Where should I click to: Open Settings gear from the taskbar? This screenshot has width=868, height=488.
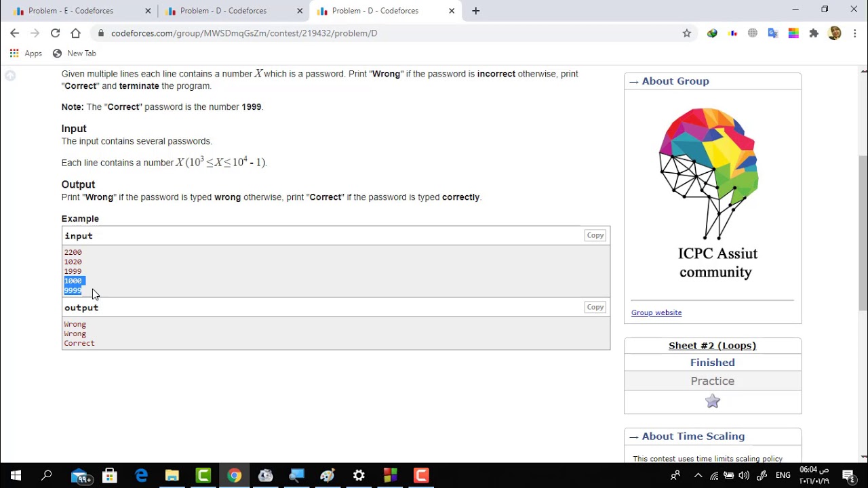[359, 475]
